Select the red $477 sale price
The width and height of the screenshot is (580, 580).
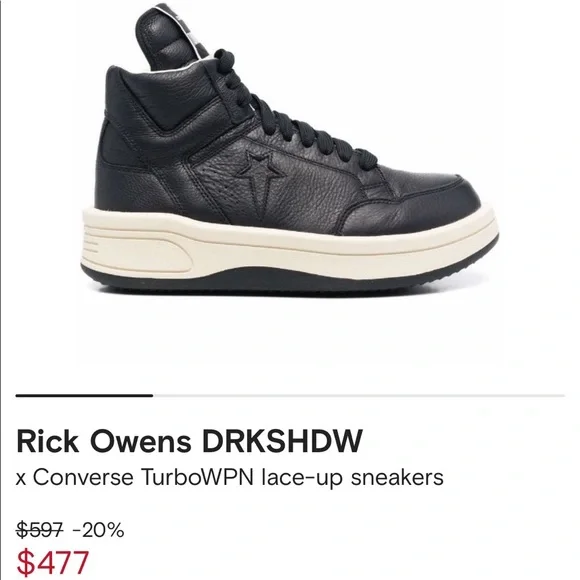[53, 562]
